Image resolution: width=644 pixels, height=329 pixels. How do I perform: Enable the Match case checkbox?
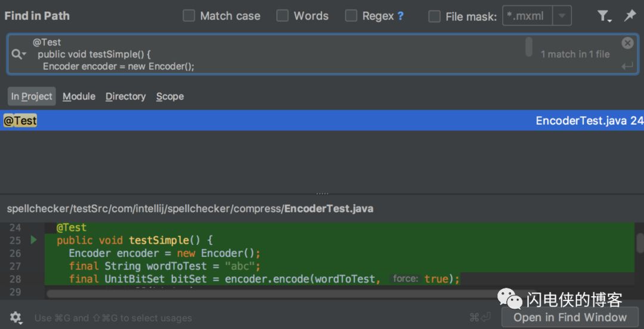click(x=188, y=16)
